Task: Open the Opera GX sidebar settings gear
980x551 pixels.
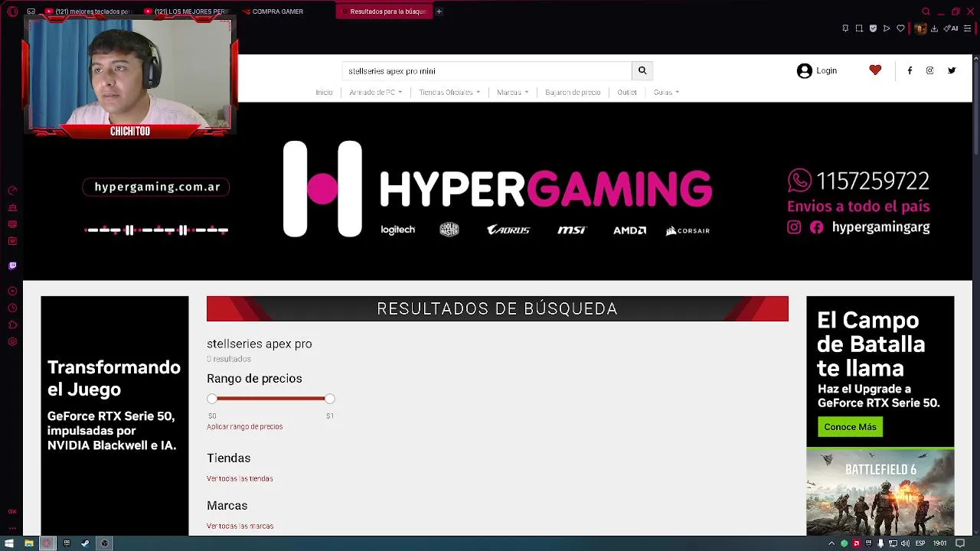Action: pyautogui.click(x=12, y=341)
